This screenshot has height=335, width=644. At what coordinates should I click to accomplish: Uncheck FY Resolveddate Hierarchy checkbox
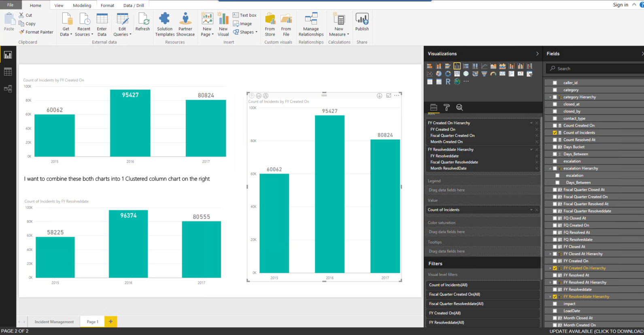tap(555, 297)
